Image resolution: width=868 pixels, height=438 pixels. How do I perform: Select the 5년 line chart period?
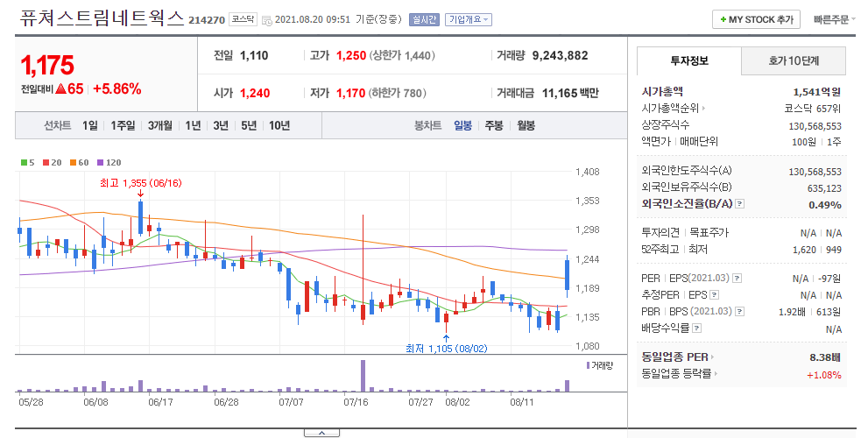(x=249, y=125)
